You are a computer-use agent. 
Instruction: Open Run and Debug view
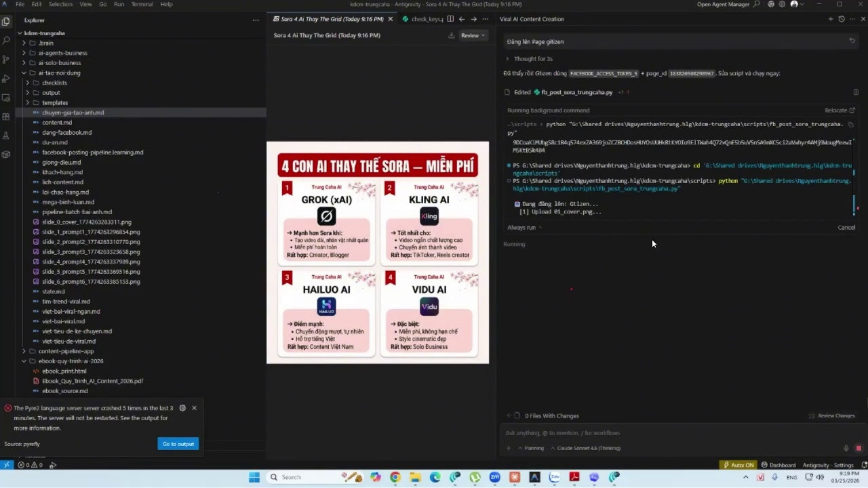(x=6, y=79)
